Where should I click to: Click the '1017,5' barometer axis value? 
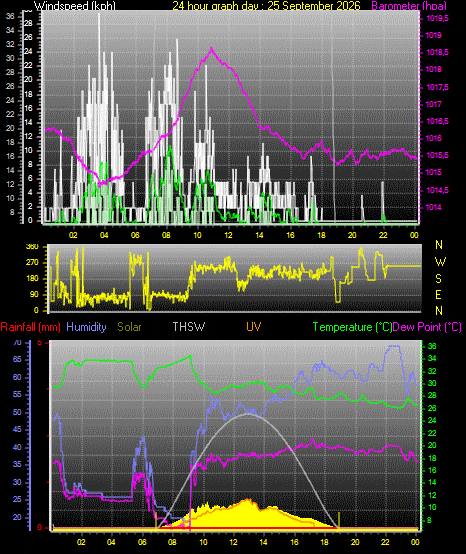coord(437,87)
